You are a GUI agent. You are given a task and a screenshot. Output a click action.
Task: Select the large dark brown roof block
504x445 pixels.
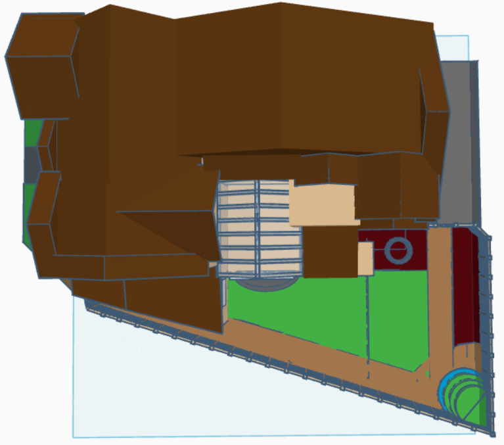[x=296, y=79]
